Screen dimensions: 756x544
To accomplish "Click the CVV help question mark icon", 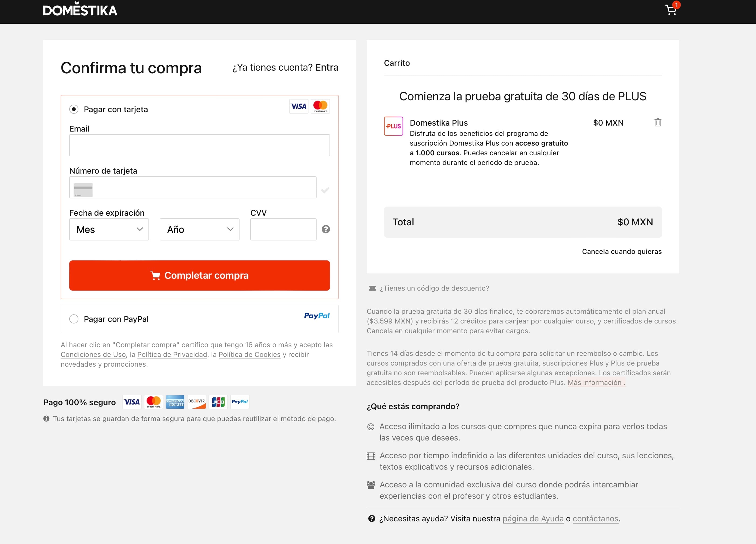I will coord(325,229).
